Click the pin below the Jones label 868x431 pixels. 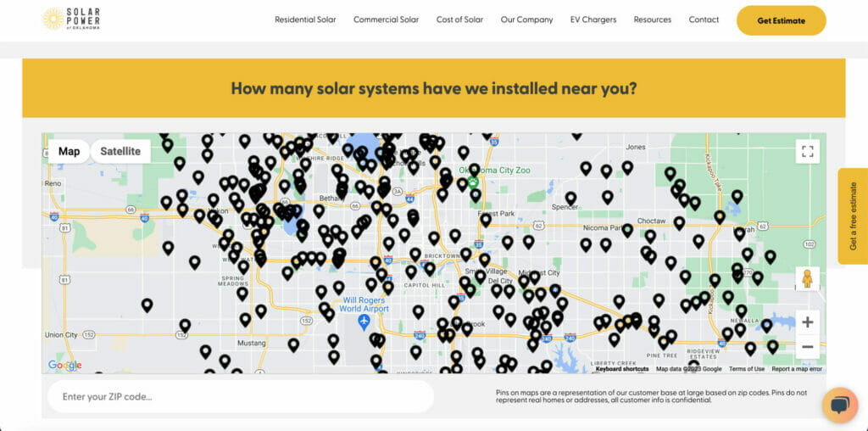click(627, 167)
